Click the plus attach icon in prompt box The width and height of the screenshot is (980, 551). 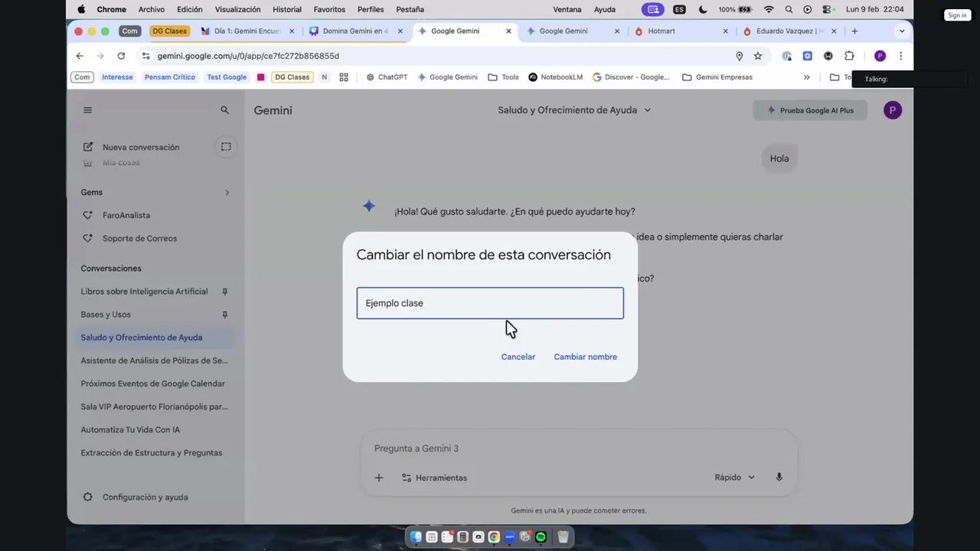378,478
